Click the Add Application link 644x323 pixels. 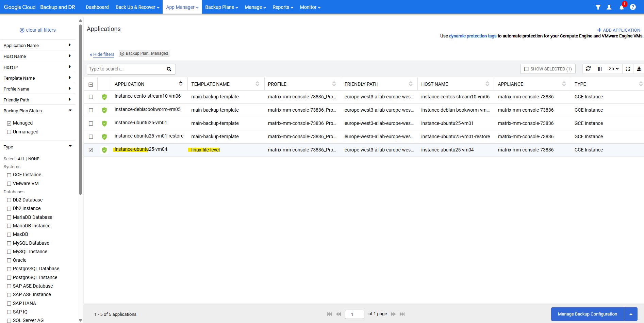click(x=618, y=30)
